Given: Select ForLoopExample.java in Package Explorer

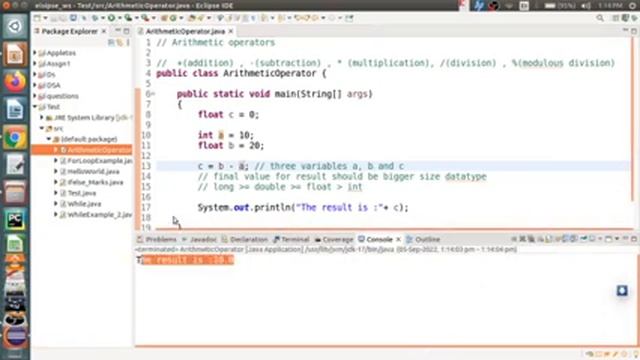Looking at the screenshot, I should [96, 160].
